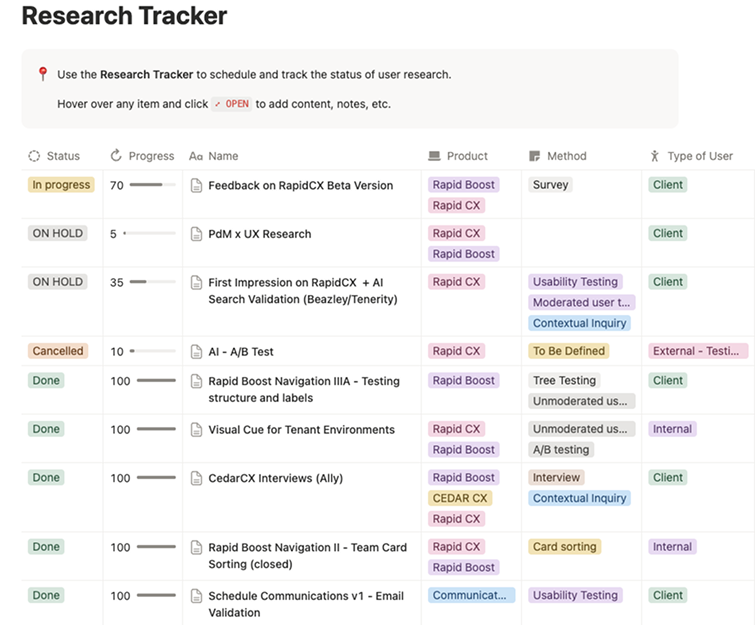Sort by the Status column header

(x=54, y=156)
